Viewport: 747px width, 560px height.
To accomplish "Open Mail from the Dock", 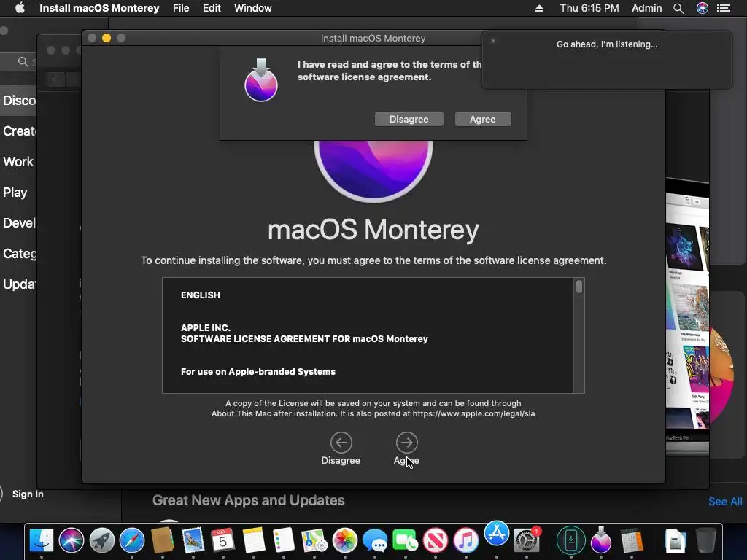I will (x=193, y=542).
